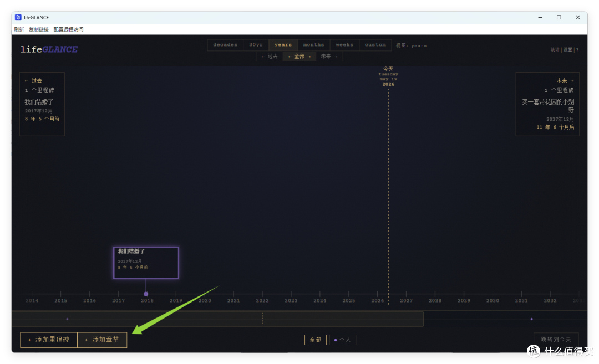Click 买一套带花园的小别野 in the 未来 panel
Image resolution: width=599 pixels, height=364 pixels.
pyautogui.click(x=548, y=106)
